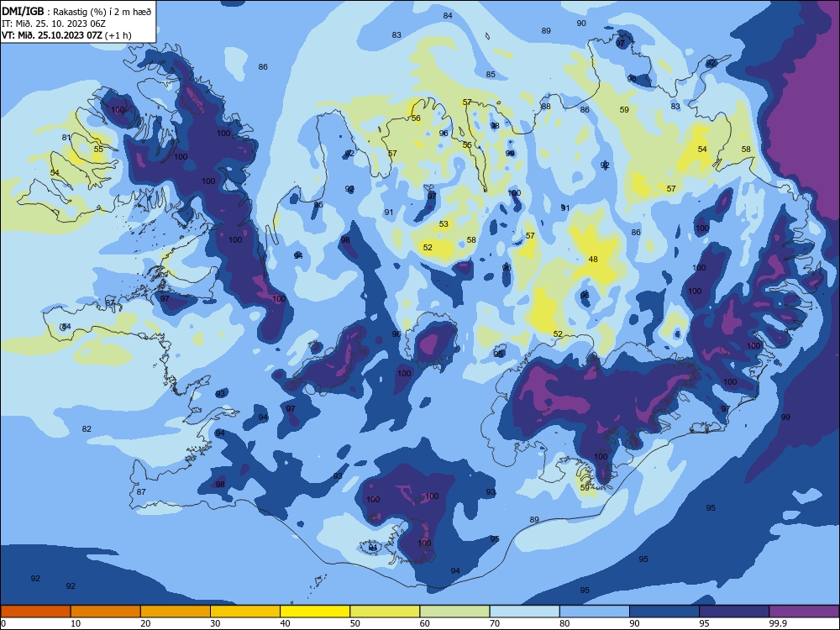Click the humidity value 81 on the map
The height and width of the screenshot is (630, 840).
(x=66, y=138)
